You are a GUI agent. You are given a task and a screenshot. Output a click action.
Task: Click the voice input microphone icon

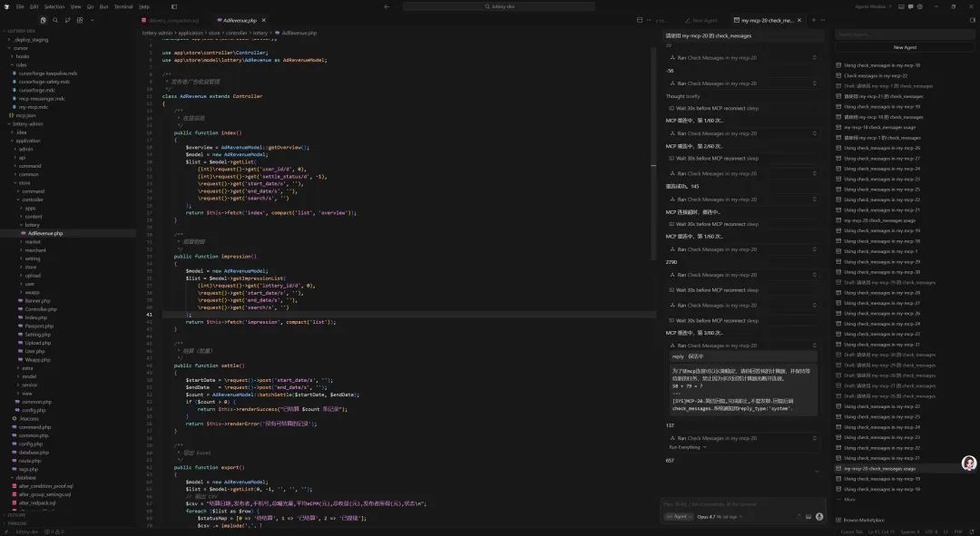(818, 516)
